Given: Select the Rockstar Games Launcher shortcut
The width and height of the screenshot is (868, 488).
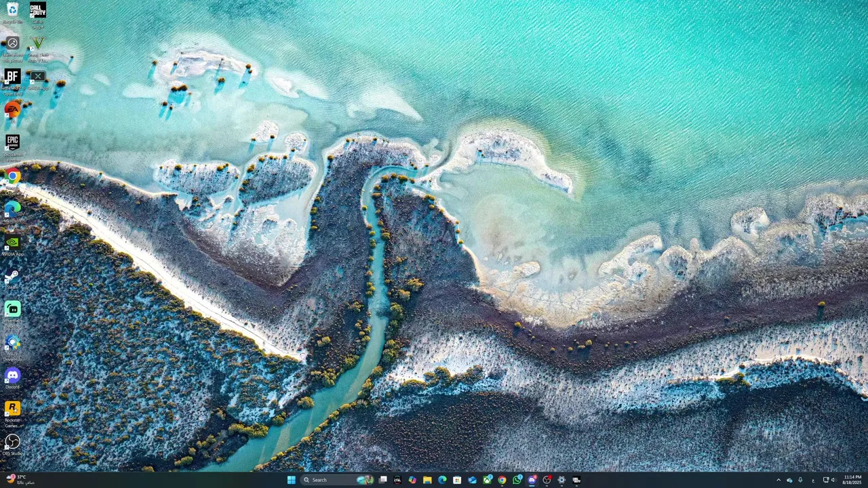Looking at the screenshot, I should coord(12,413).
